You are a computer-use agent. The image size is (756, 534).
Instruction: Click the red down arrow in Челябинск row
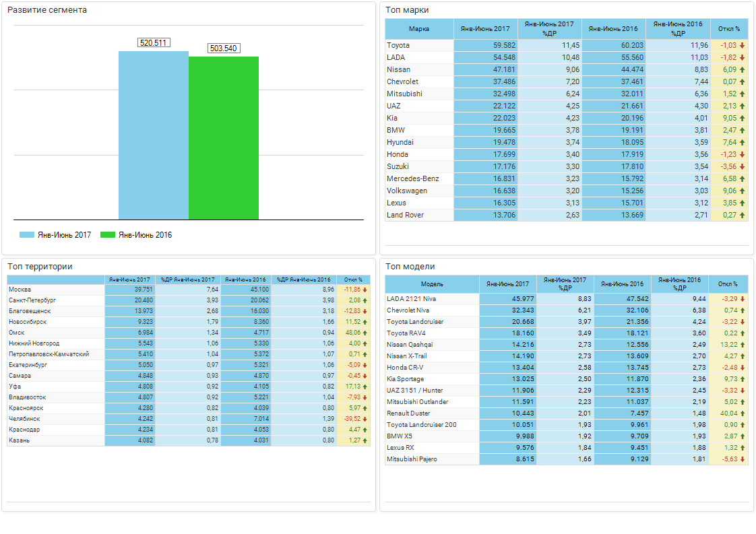[x=365, y=419]
